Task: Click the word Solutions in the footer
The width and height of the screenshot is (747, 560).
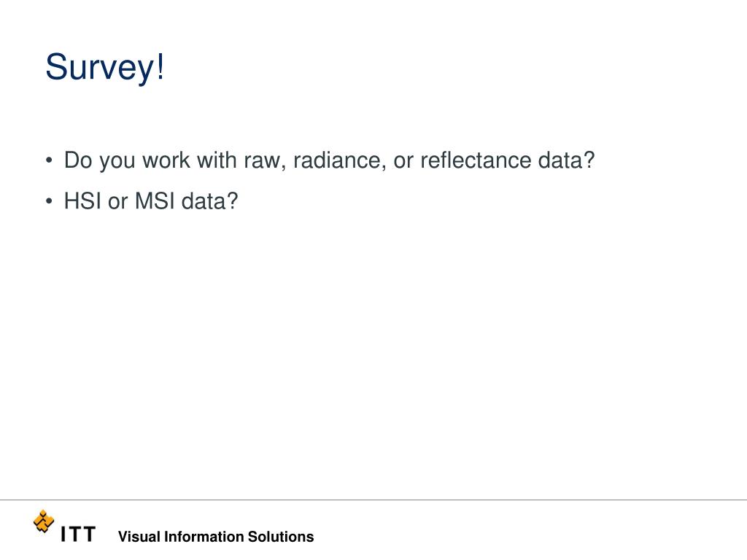Action: coord(281,537)
